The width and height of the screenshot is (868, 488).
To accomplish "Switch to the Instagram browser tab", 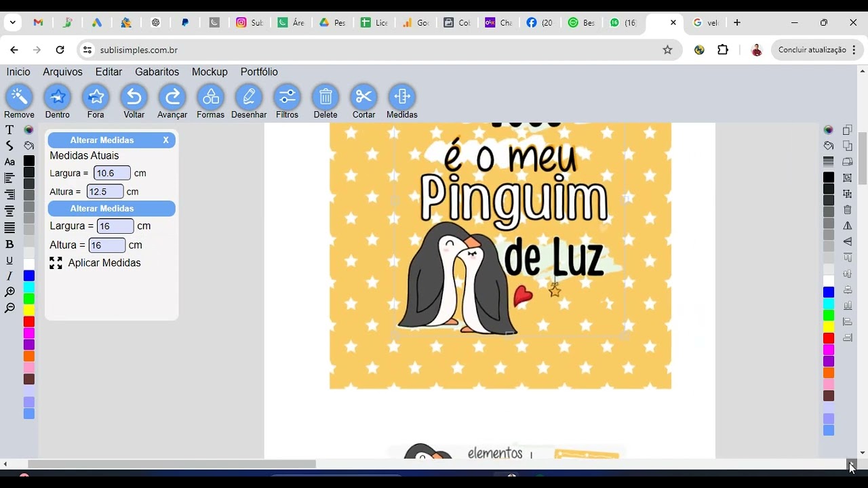I will pyautogui.click(x=250, y=22).
